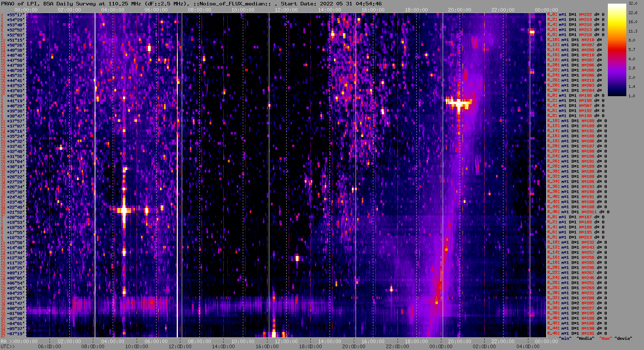Click the 'UTC>>' axis label at bottom left

pyautogui.click(x=8, y=346)
